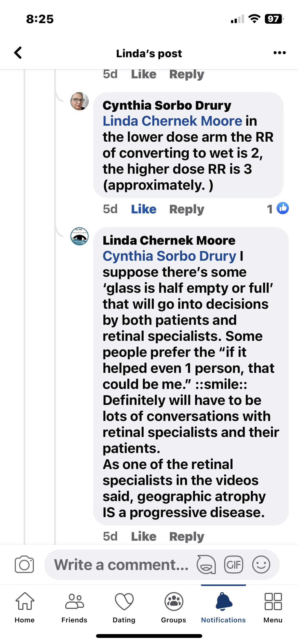Focus the Write a comment field
The height and width of the screenshot is (644, 298).
pyautogui.click(x=121, y=565)
